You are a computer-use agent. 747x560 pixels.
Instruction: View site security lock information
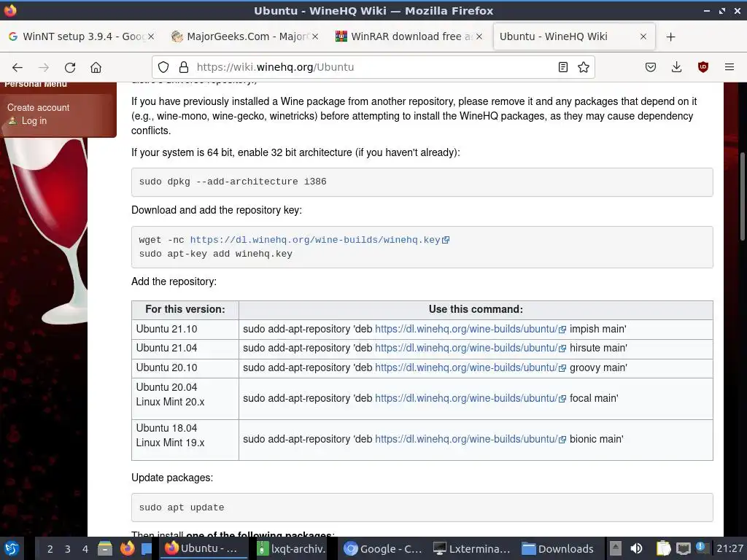click(x=183, y=67)
